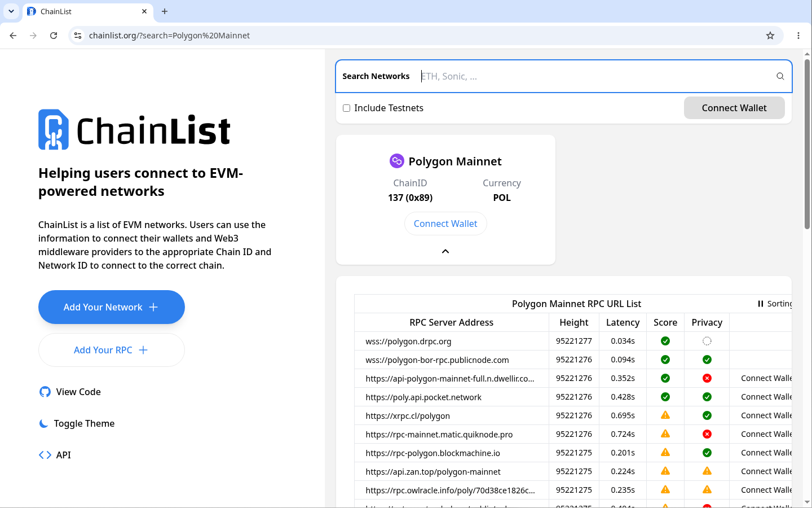The image size is (812, 508).
Task: Click privacy warning icon for api.zan.top row
Action: tap(707, 471)
